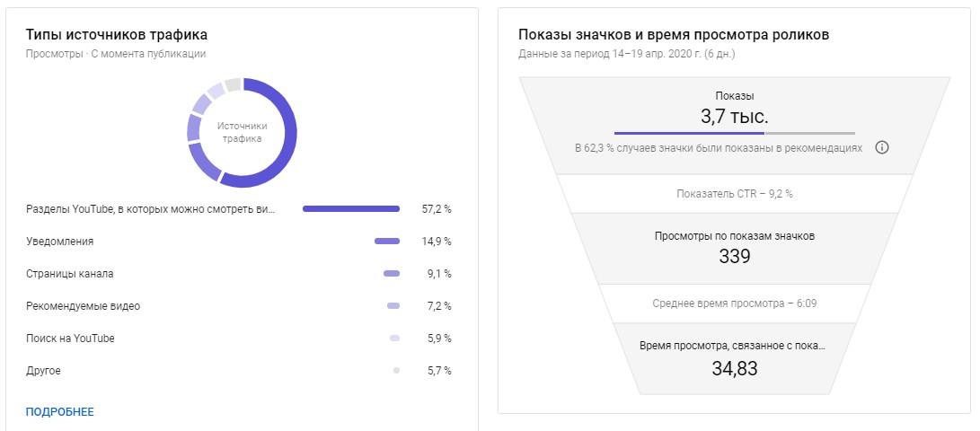Click Разделы YouTube traffic source label
The image size is (980, 431).
tap(151, 209)
